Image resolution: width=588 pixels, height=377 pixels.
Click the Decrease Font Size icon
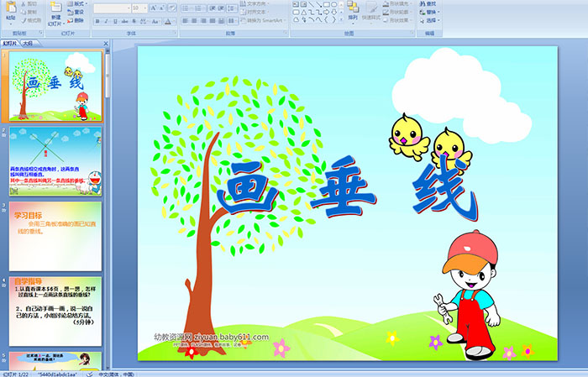pyautogui.click(x=161, y=8)
